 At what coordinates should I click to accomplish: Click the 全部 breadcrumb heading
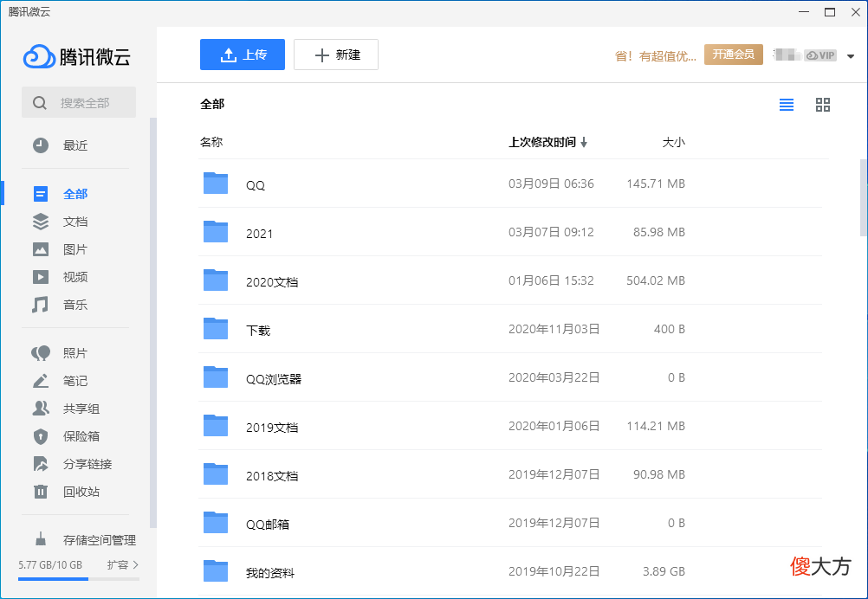[212, 104]
